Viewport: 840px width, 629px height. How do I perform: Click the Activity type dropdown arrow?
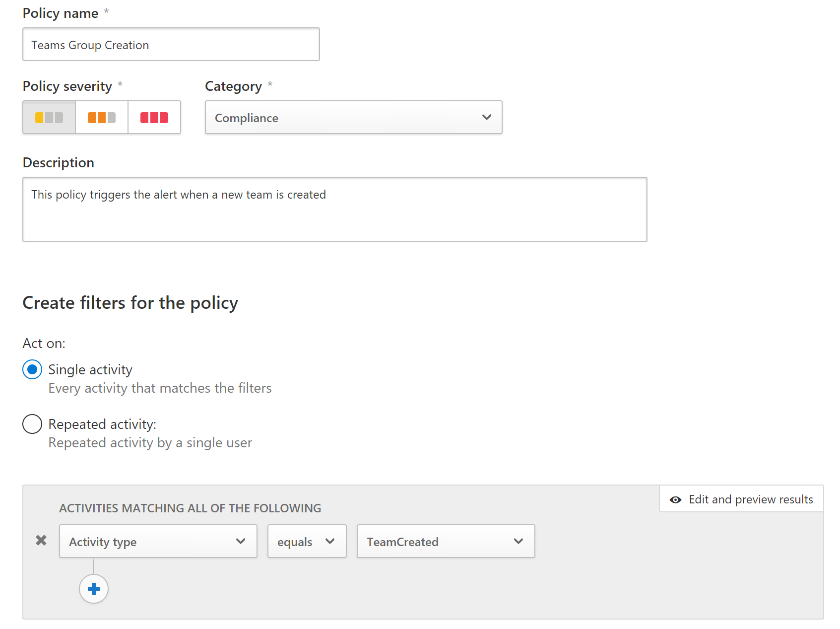click(x=242, y=542)
